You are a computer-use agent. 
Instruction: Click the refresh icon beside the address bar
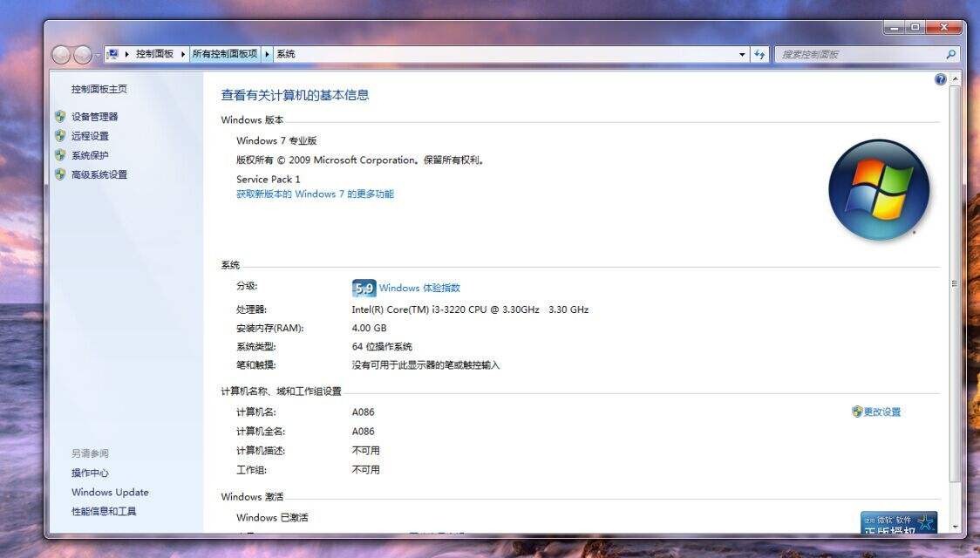tap(759, 54)
